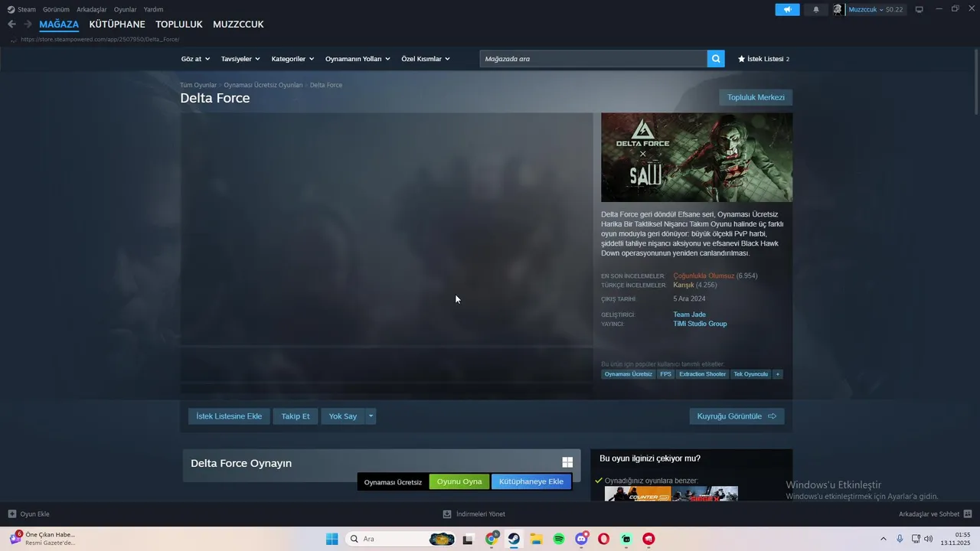Expand the Oynamanın Yolları dropdown
Viewport: 980px width, 551px height.
[358, 58]
